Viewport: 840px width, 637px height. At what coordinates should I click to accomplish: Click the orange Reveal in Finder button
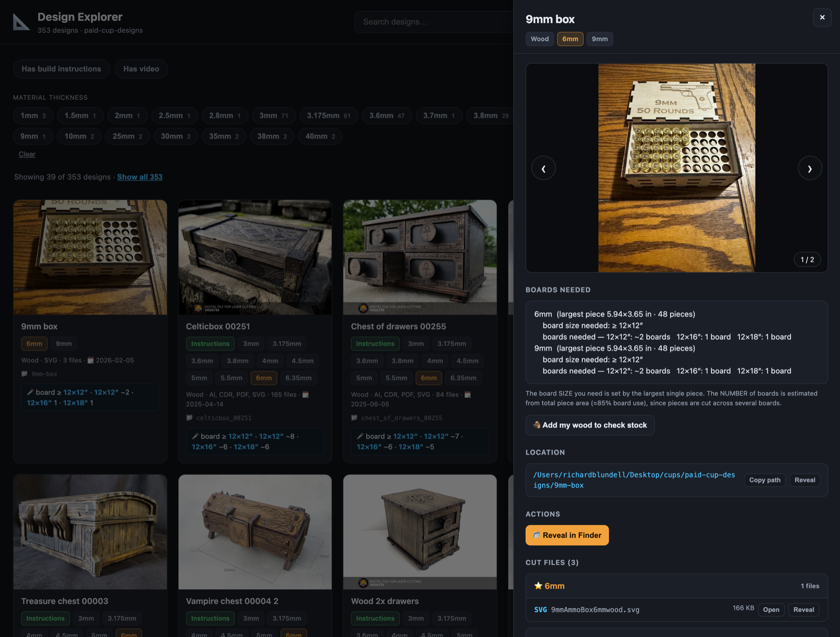coord(567,535)
